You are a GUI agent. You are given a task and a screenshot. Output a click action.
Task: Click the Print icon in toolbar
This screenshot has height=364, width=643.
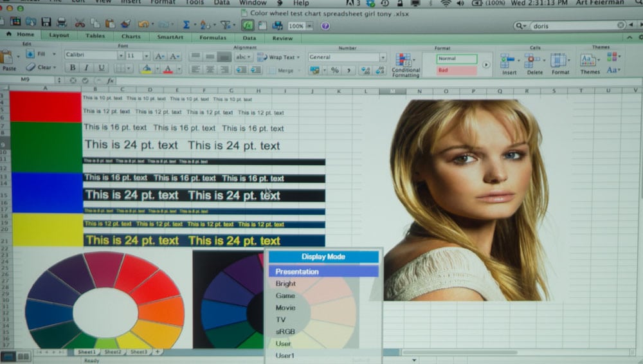(62, 23)
